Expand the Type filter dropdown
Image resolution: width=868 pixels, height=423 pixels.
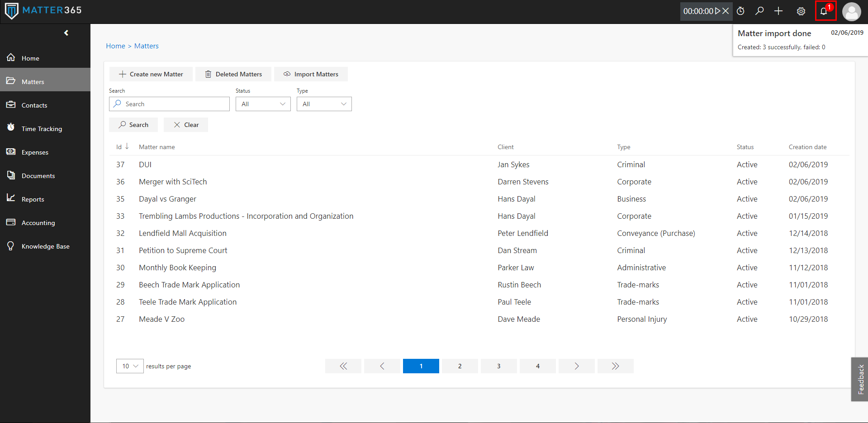(x=324, y=104)
